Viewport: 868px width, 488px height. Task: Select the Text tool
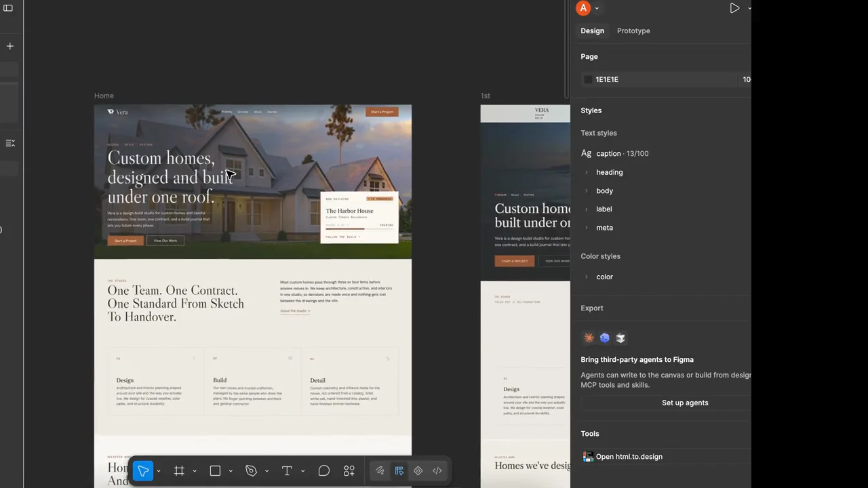pos(287,471)
